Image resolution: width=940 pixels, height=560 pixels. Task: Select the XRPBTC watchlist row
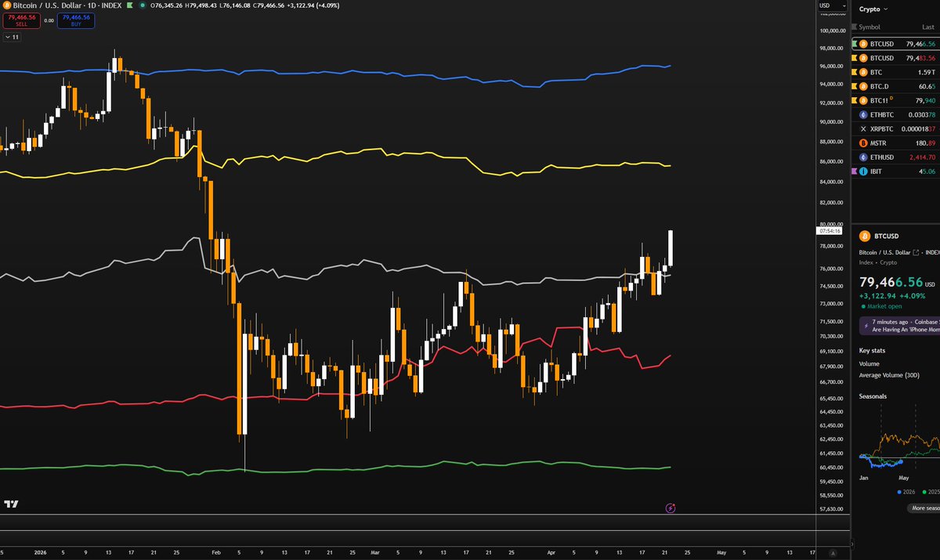pos(895,128)
